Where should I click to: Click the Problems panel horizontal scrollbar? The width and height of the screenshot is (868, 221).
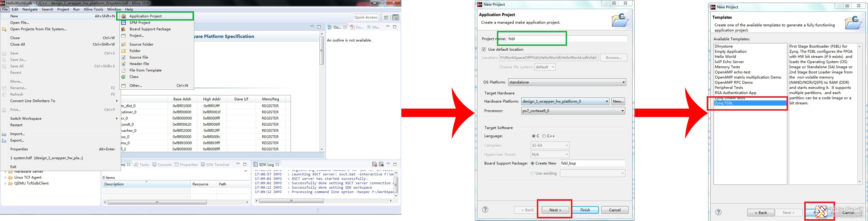(157, 202)
